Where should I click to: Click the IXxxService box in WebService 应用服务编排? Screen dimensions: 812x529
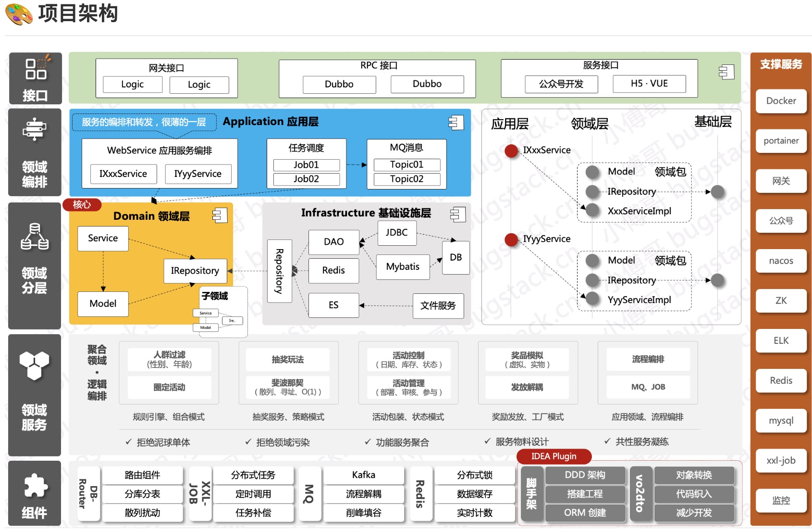click(x=123, y=174)
